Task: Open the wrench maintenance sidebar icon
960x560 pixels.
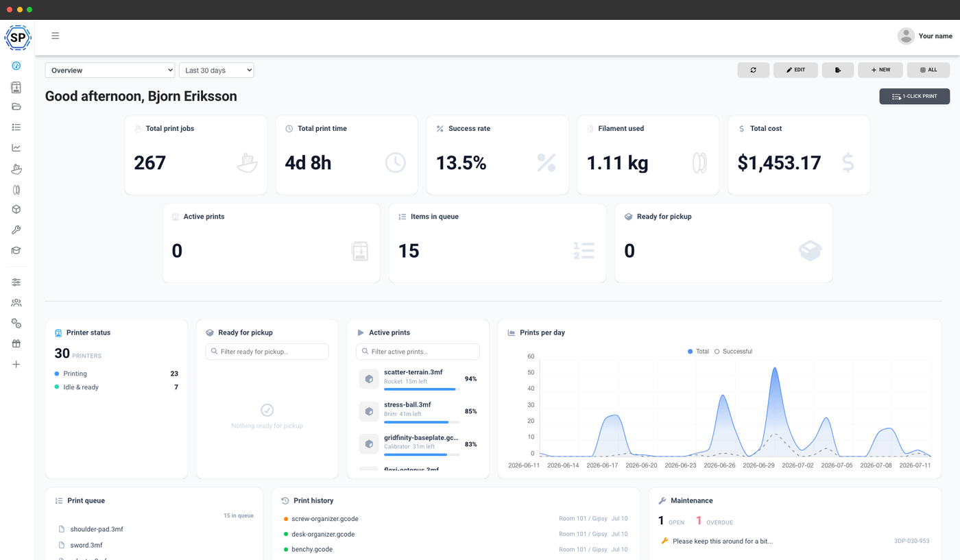Action: (x=16, y=230)
